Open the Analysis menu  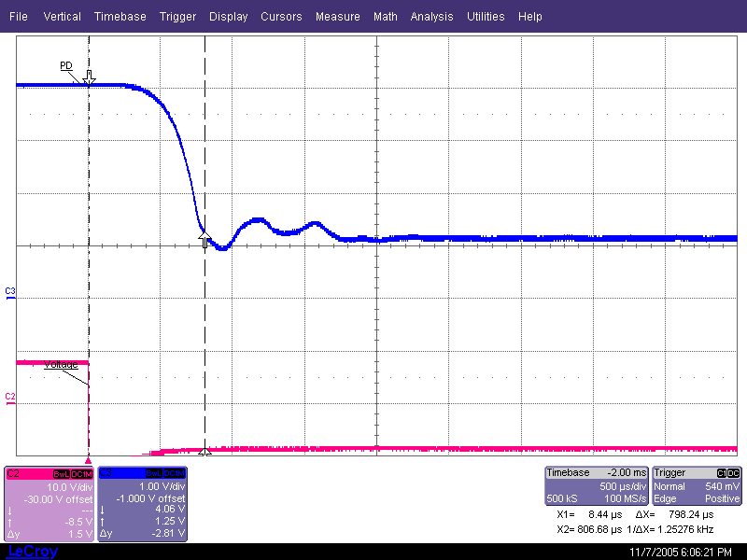pos(431,17)
